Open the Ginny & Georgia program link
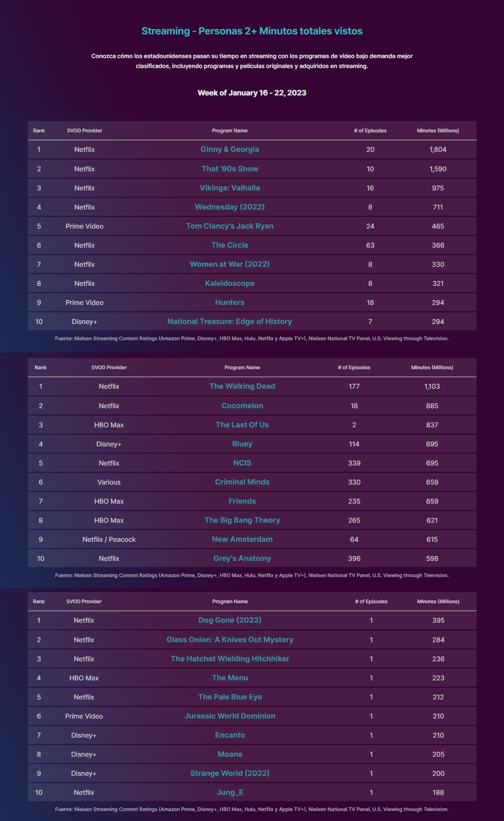Viewport: 504px width, 821px height. point(230,149)
